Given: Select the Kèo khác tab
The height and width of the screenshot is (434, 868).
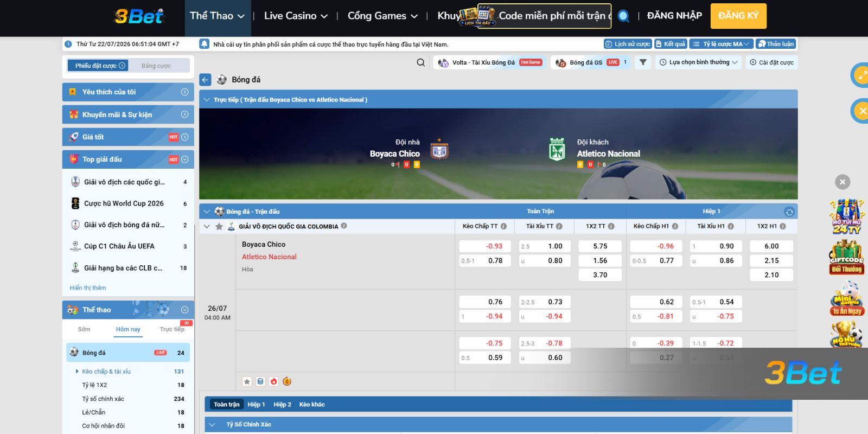Looking at the screenshot, I should [x=312, y=404].
